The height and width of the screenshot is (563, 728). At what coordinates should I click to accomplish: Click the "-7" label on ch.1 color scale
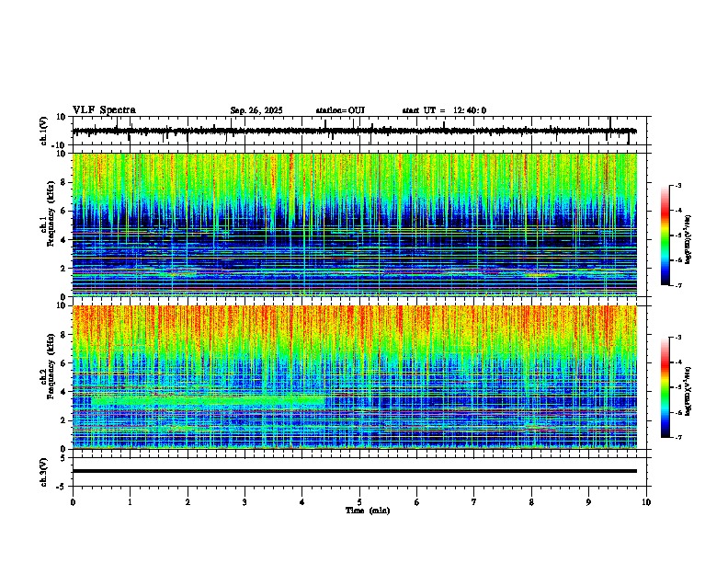click(x=678, y=285)
